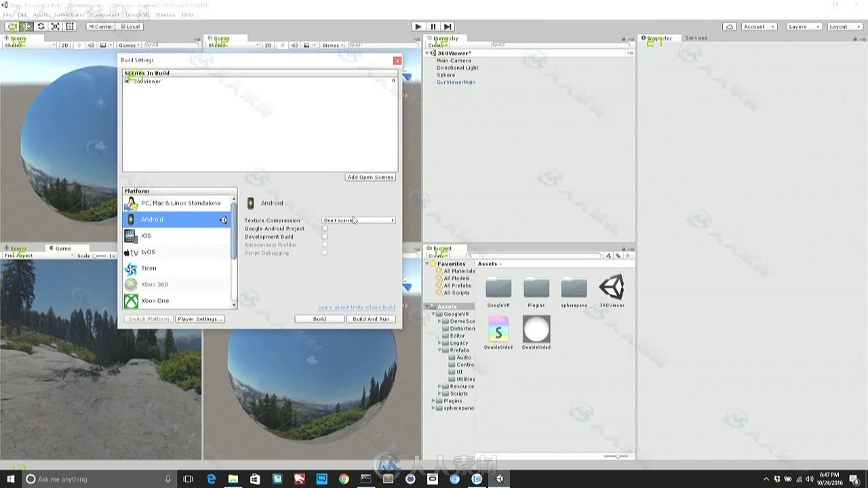This screenshot has width=868, height=488.
Task: Open the GoogleVR menu
Action: pos(137,14)
